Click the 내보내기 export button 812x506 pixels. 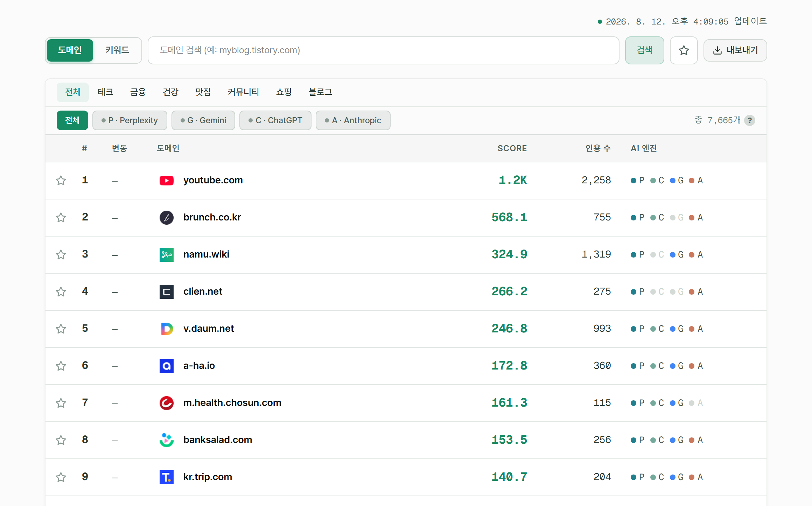coord(735,50)
